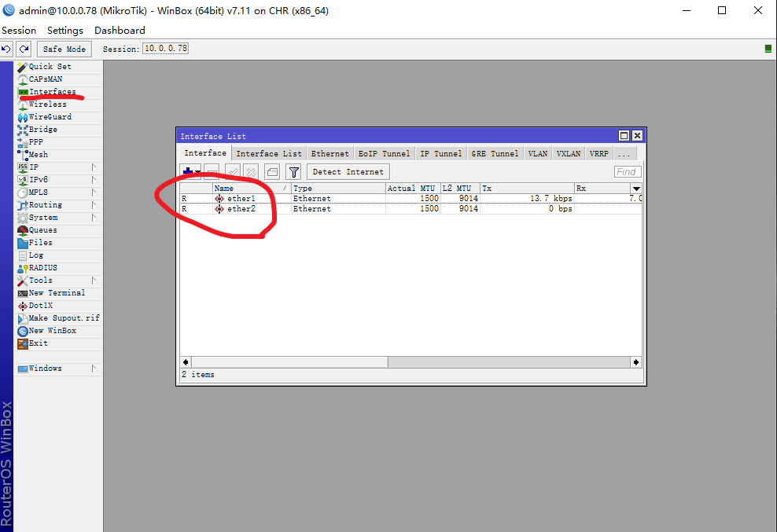
Task: Sort by the Actual MTU column header
Action: tap(414, 189)
